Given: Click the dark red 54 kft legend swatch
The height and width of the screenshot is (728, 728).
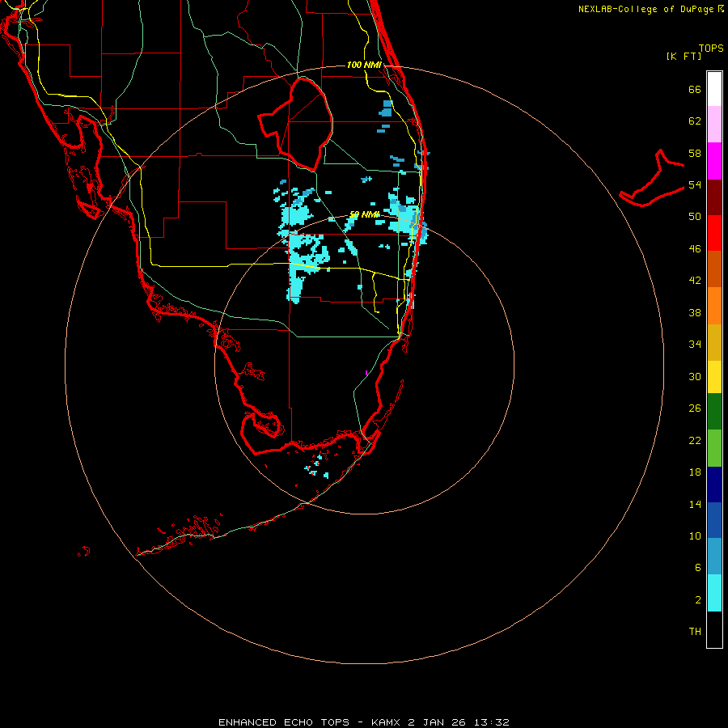Looking at the screenshot, I should [714, 197].
